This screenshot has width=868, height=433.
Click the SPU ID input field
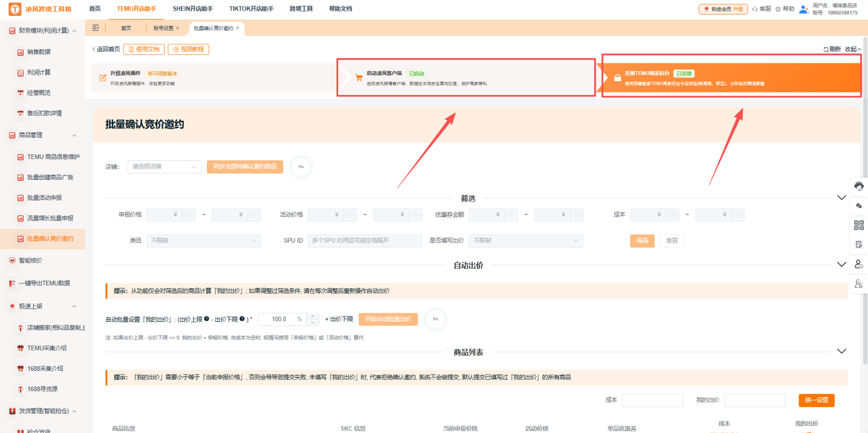coord(365,240)
